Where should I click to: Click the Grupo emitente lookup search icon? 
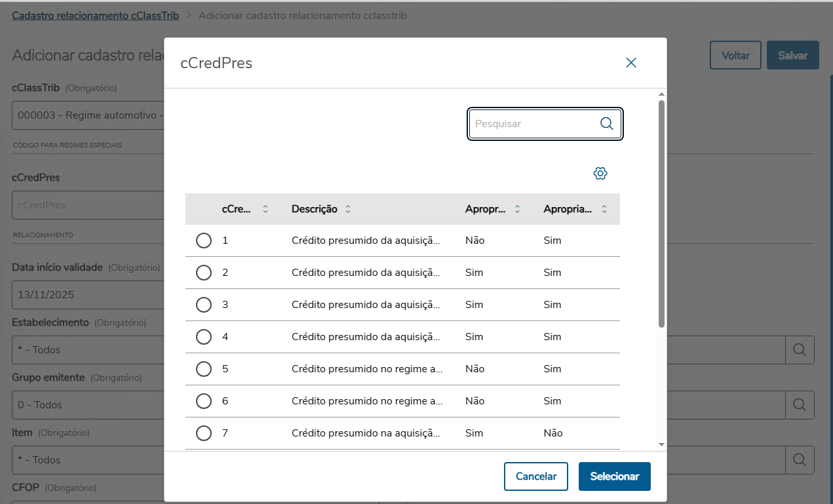(x=800, y=405)
